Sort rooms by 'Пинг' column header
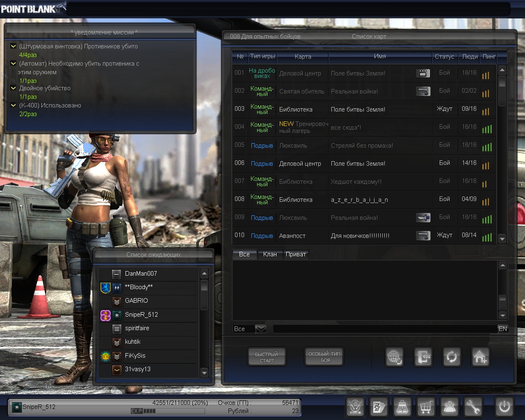 click(x=489, y=57)
